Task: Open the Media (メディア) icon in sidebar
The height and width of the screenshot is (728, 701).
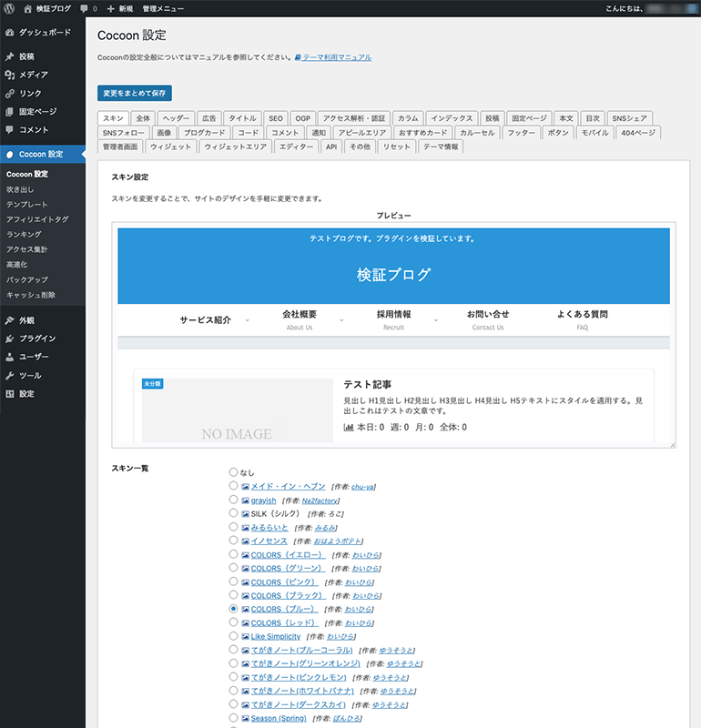Action: point(9,75)
